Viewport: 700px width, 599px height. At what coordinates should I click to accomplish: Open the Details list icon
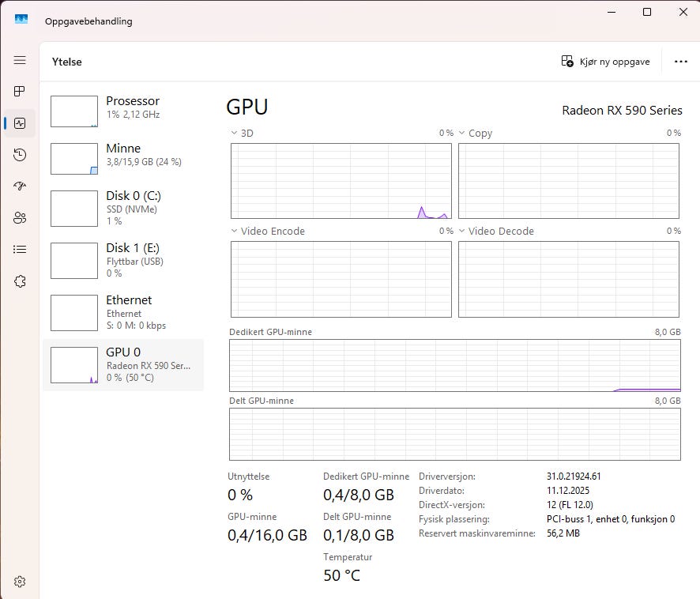(20, 249)
